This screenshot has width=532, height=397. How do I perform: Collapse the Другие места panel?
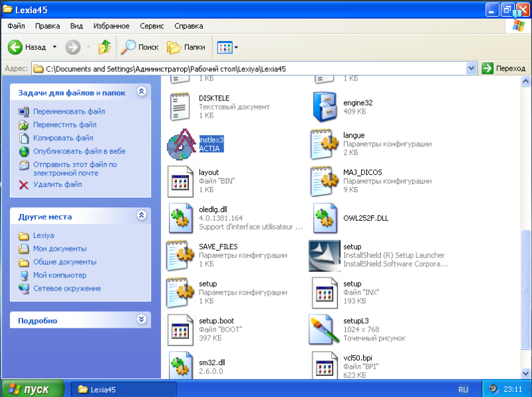coord(140,215)
